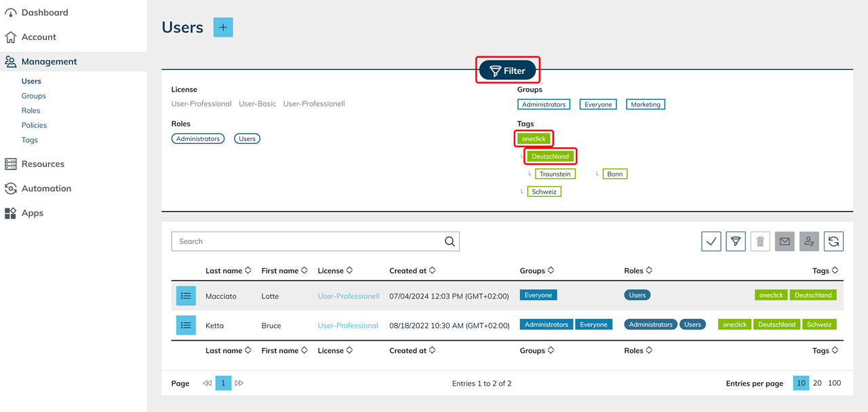Filter by User-Basic license

257,104
